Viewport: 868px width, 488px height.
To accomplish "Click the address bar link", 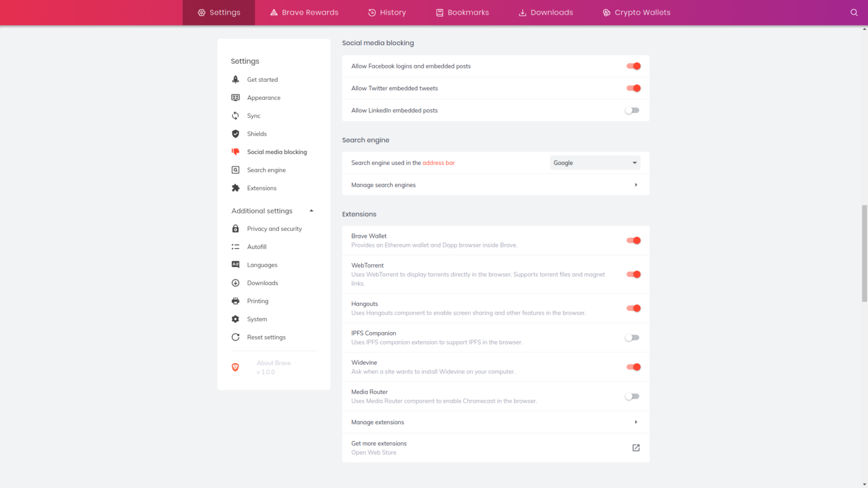I will 439,163.
